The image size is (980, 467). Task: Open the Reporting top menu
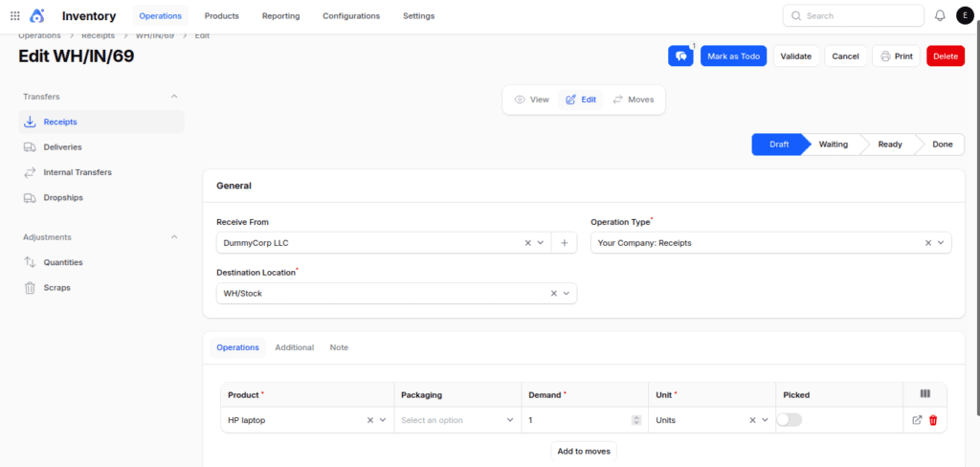click(280, 15)
